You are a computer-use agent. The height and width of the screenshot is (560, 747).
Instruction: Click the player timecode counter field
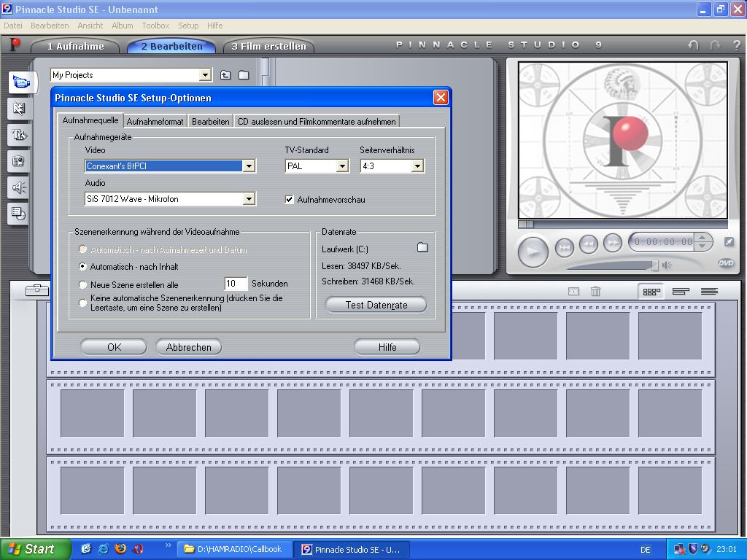[x=663, y=242]
